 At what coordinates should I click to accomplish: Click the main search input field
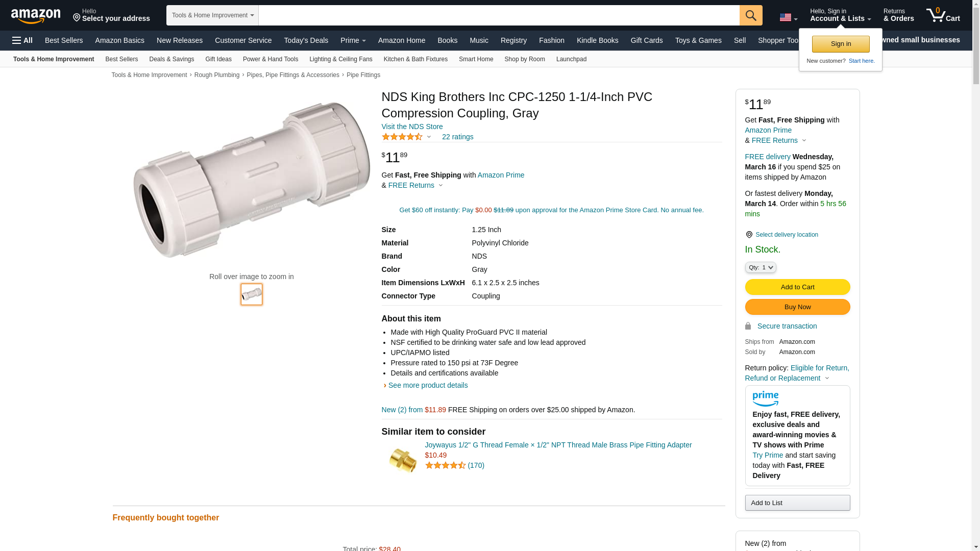[499, 15]
